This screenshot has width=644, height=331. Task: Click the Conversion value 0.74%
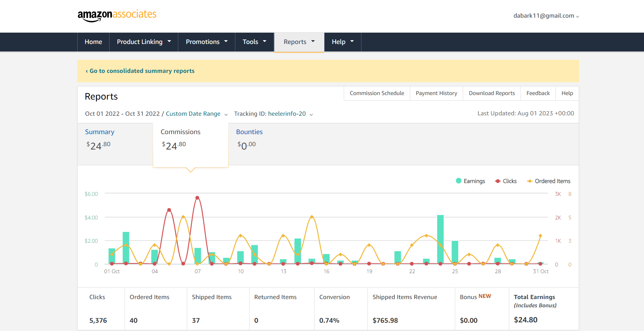[x=329, y=320]
